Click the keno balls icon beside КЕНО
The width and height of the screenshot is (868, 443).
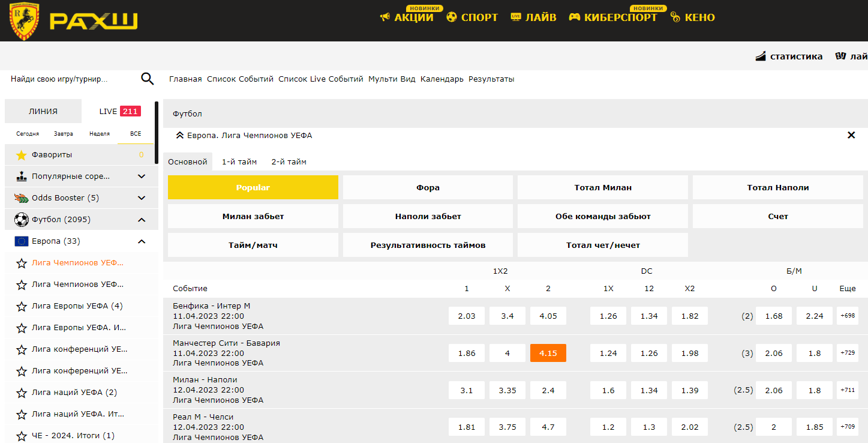[675, 17]
